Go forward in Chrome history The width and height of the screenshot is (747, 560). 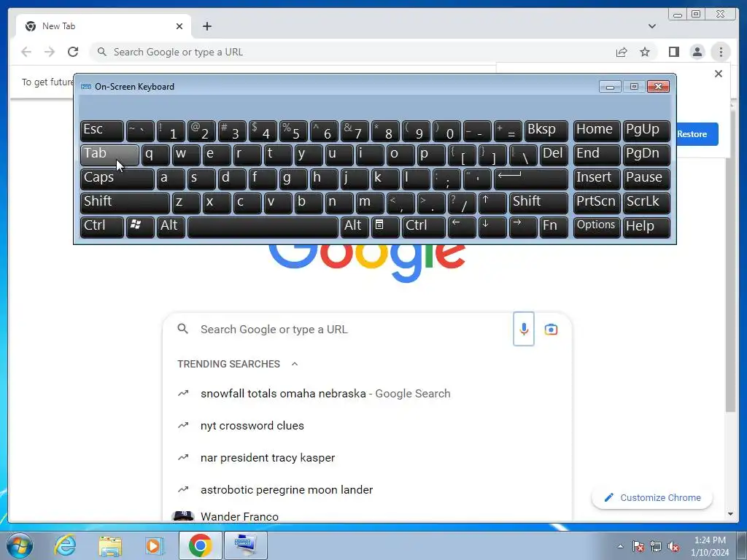point(50,52)
